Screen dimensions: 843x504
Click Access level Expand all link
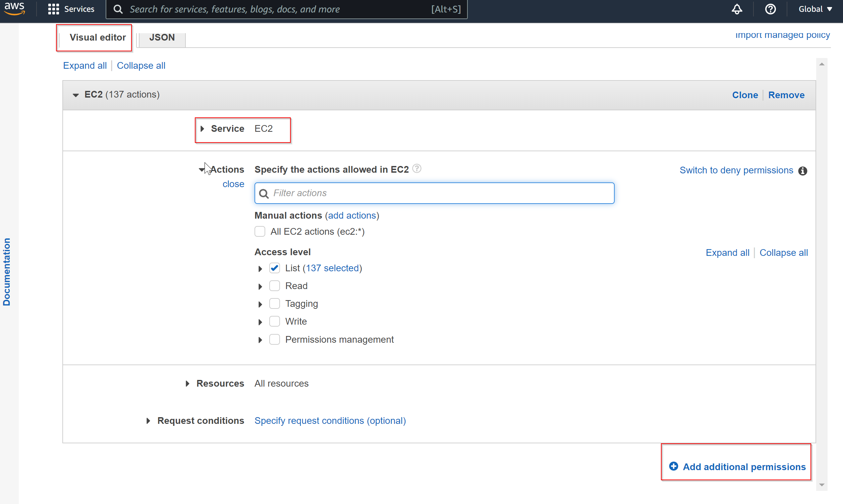tap(727, 253)
